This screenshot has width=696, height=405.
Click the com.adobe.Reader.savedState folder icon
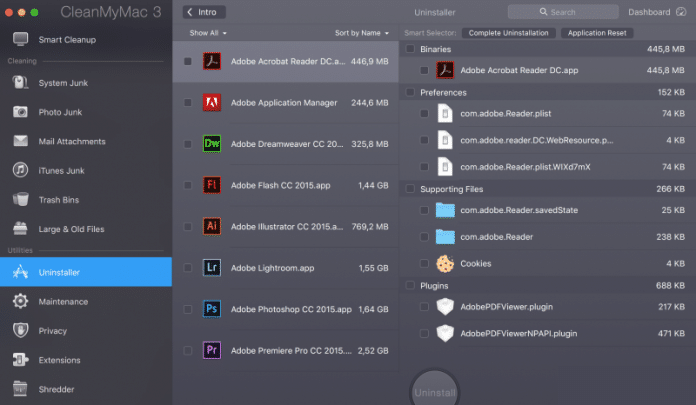(445, 210)
